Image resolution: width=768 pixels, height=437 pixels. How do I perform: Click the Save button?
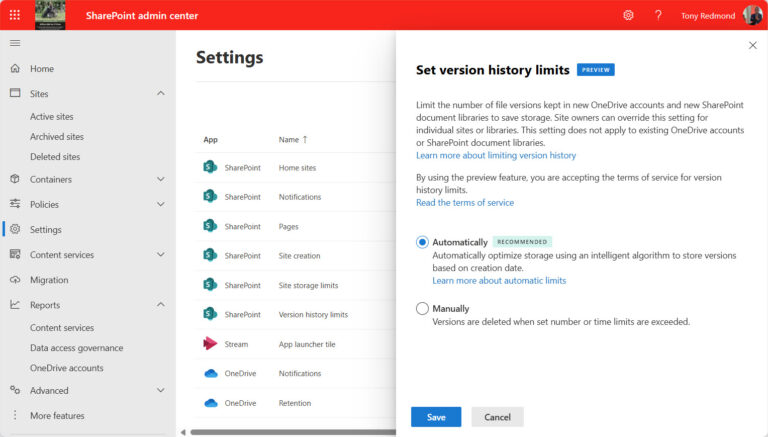[436, 417]
